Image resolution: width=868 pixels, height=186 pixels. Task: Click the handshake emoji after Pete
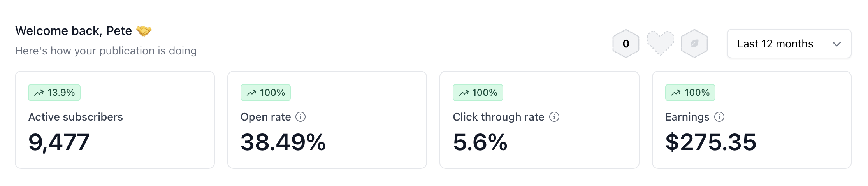pos(144,31)
